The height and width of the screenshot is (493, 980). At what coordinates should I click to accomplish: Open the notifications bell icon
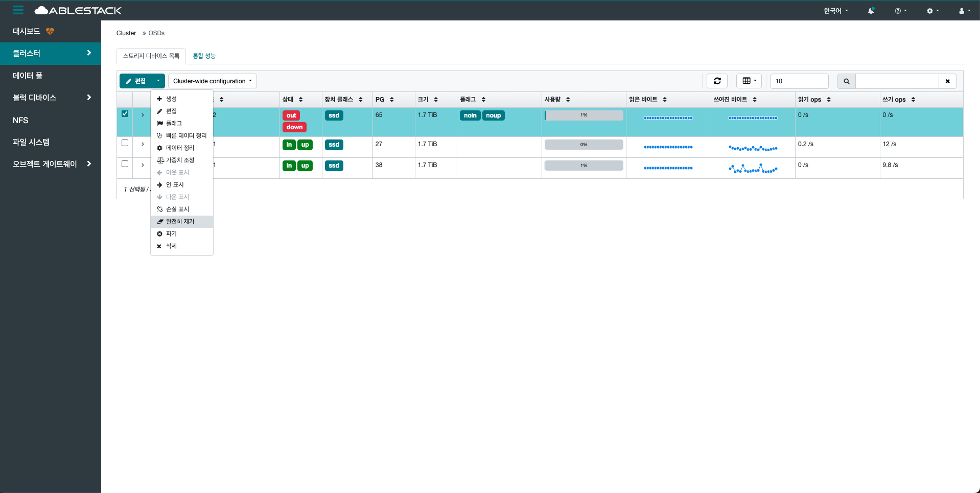click(x=871, y=11)
